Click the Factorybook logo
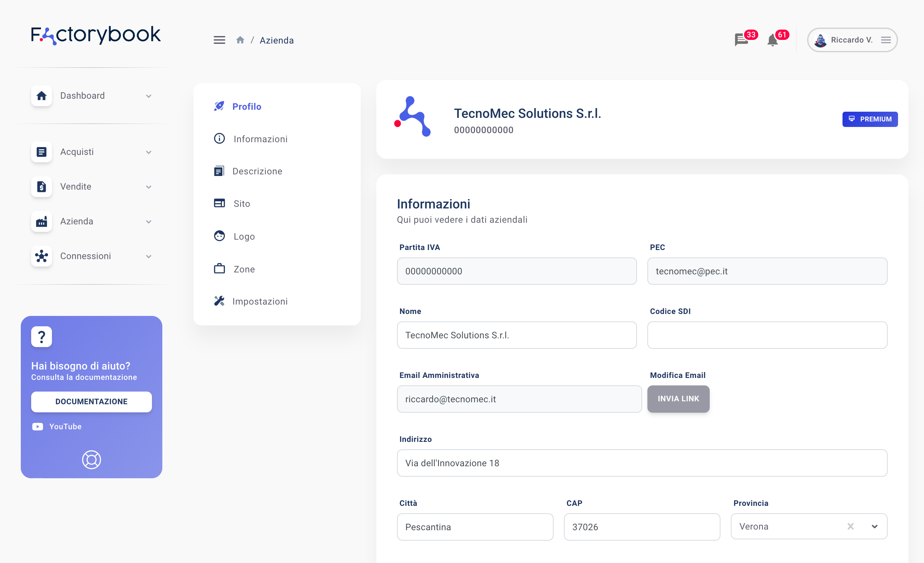This screenshot has width=924, height=563. pyautogui.click(x=96, y=35)
